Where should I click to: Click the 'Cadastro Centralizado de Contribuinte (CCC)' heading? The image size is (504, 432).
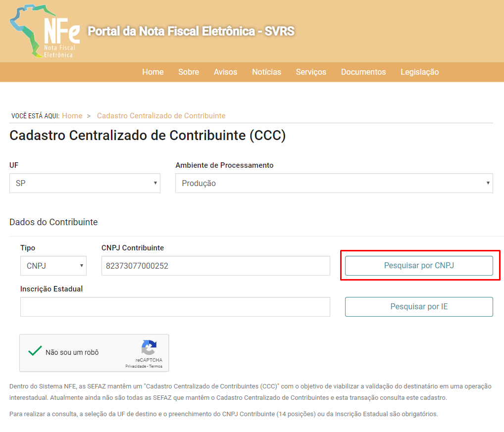tap(148, 135)
